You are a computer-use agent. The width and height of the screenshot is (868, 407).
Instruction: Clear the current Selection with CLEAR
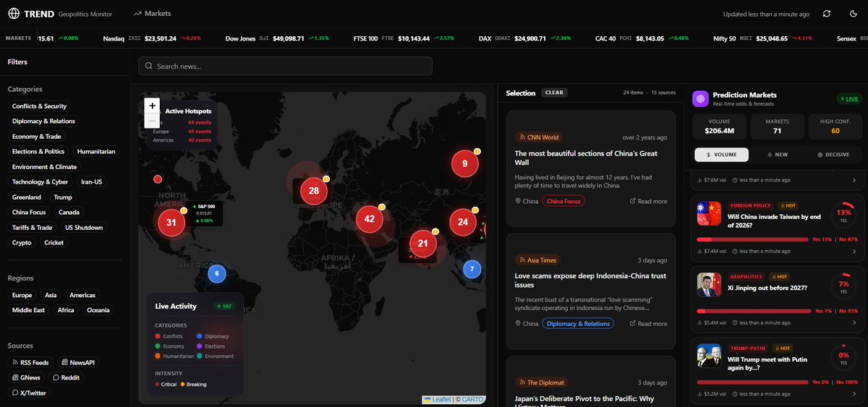(x=554, y=93)
